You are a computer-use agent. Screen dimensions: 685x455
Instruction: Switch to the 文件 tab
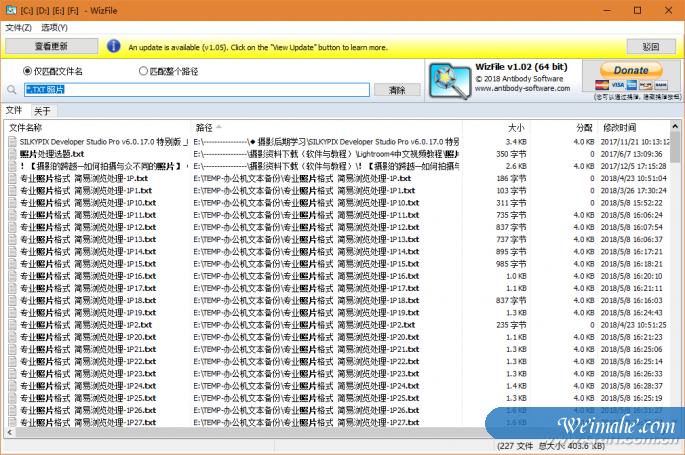[x=14, y=110]
